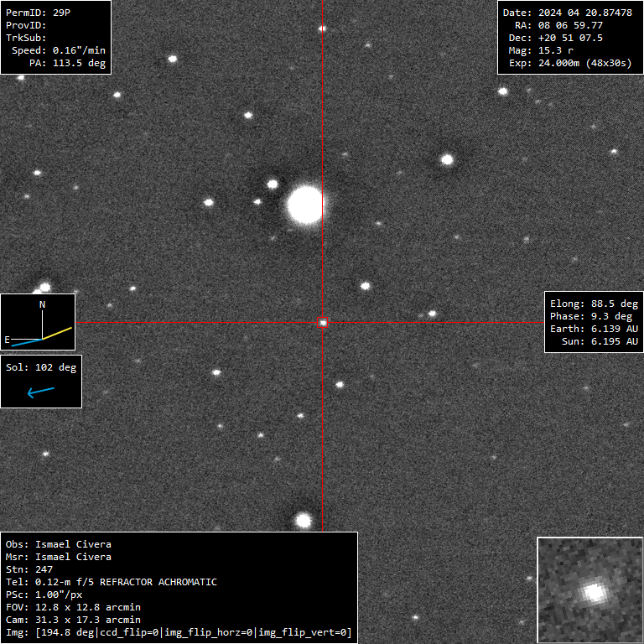
Task: Click the 'Dec: +20 51 07.5' line
Action: 556,38
